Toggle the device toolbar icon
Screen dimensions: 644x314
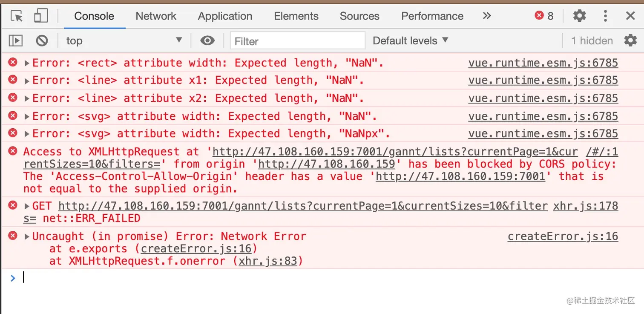click(41, 16)
